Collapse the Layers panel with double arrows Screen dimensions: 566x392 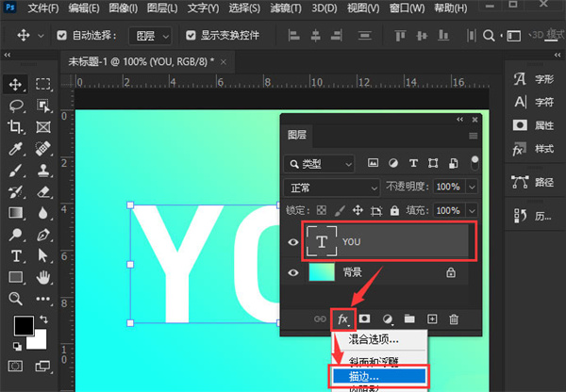(459, 120)
